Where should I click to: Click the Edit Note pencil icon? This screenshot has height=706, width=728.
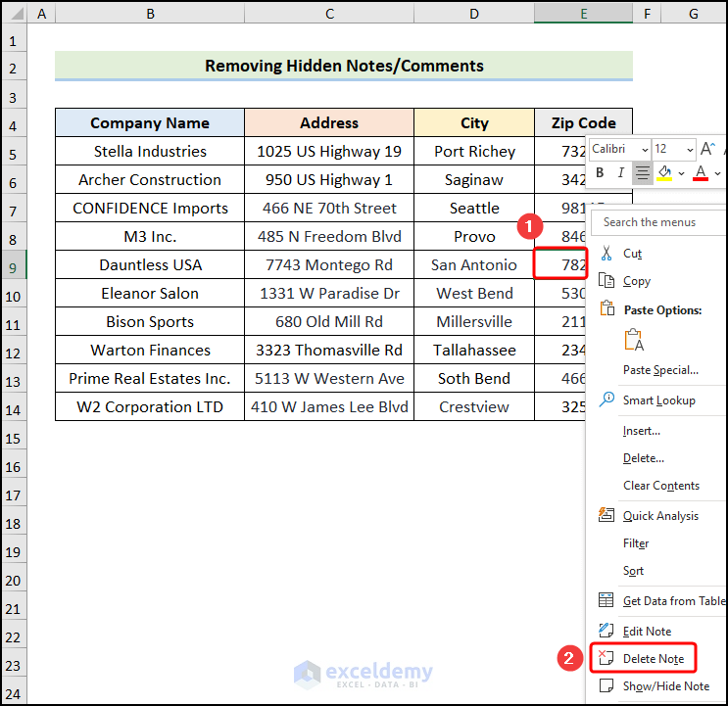[x=607, y=630]
